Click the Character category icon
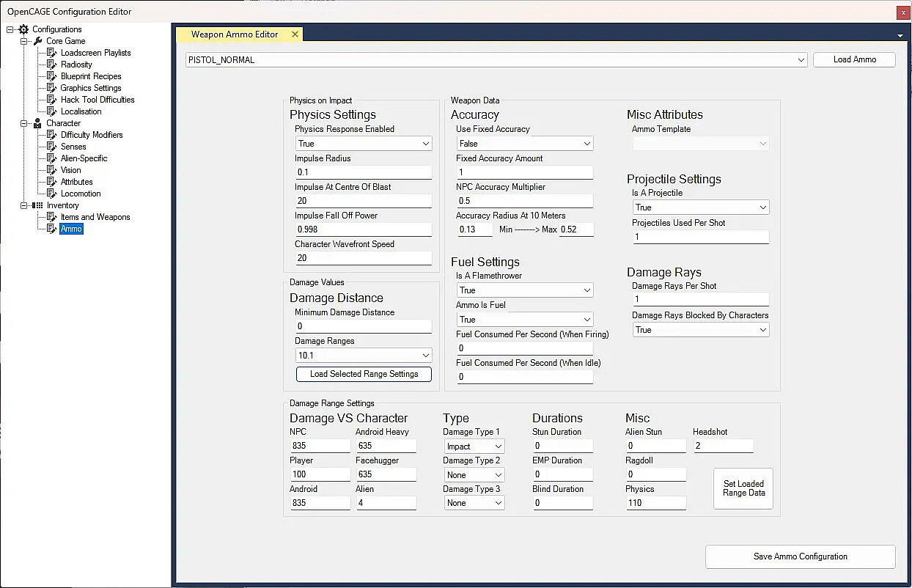912x588 pixels. tap(38, 123)
